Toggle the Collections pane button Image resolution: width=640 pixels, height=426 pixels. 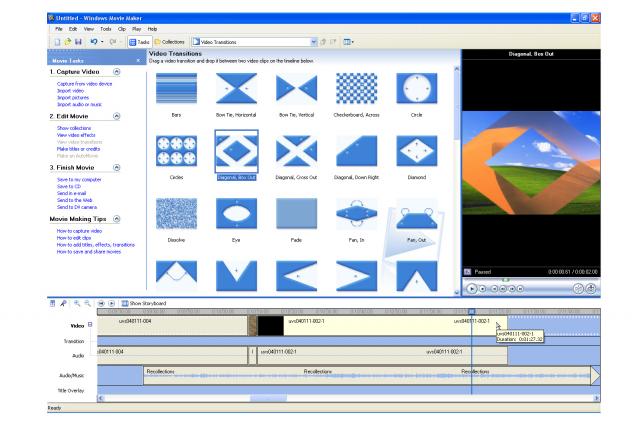point(169,42)
